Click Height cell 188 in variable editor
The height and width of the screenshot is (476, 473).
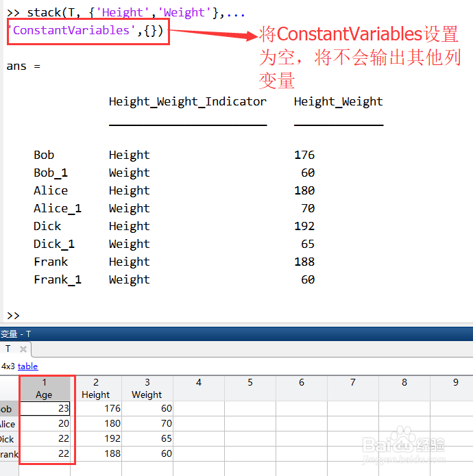click(96, 454)
